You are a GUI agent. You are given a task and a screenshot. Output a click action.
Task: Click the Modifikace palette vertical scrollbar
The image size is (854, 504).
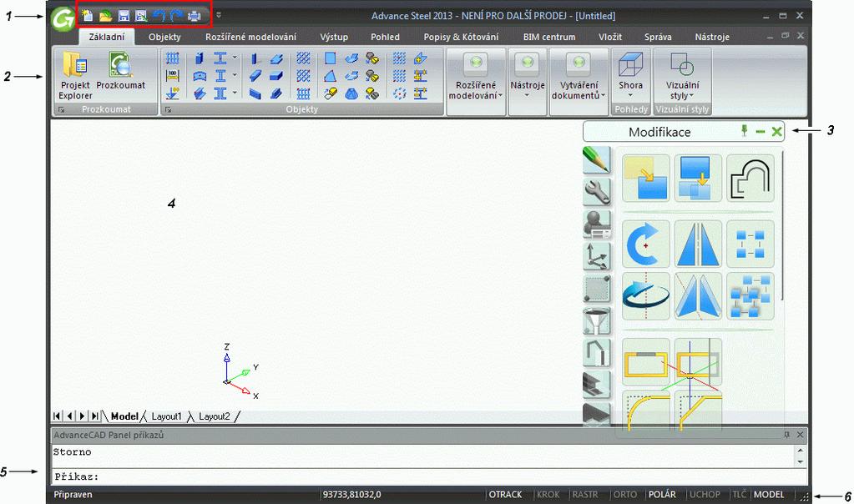(x=783, y=226)
